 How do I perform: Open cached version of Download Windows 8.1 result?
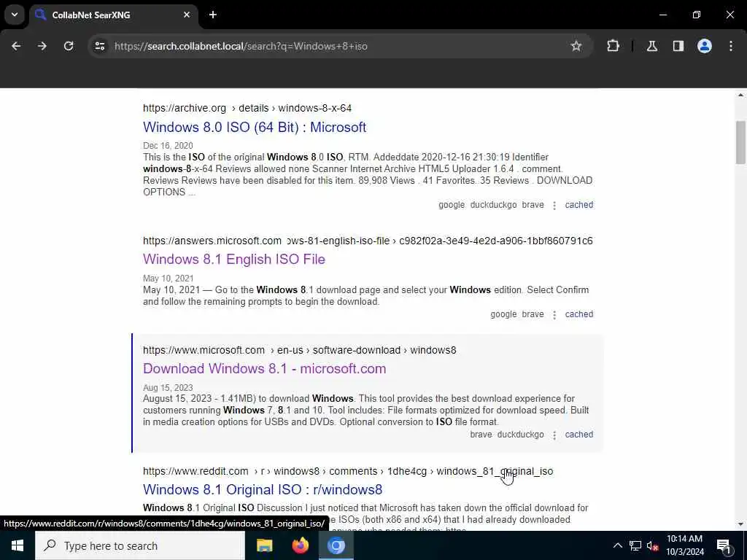coord(578,435)
